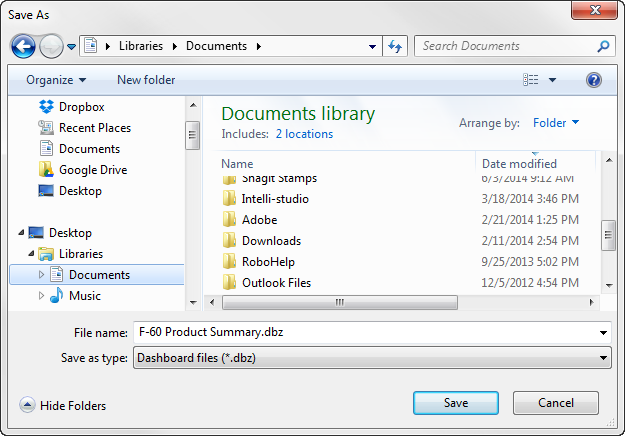This screenshot has width=625, height=436.
Task: Open the Save as type dropdown
Action: (372, 356)
